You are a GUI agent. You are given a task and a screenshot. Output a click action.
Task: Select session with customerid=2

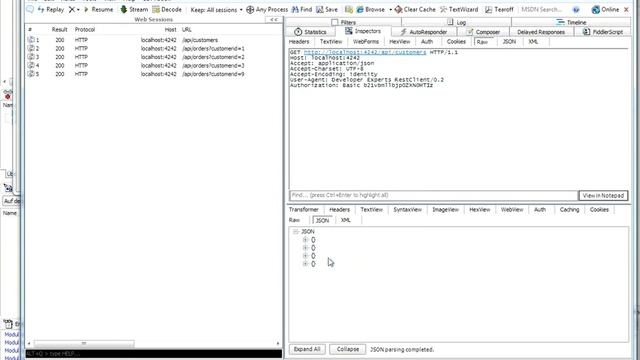(154, 57)
